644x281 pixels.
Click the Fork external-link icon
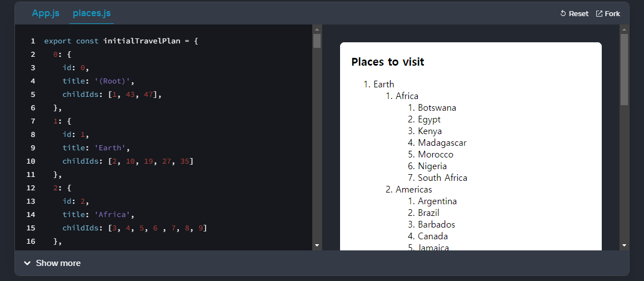[x=599, y=13]
